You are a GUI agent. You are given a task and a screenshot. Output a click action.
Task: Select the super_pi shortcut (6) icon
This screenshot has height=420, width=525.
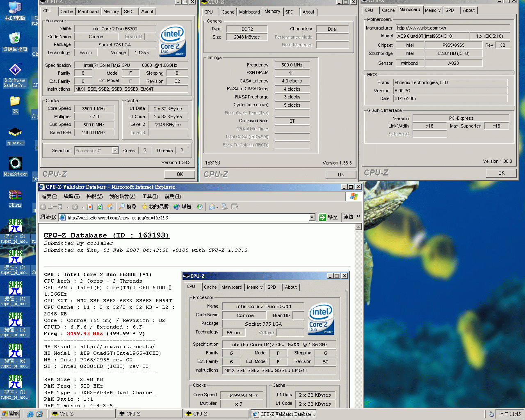(15, 356)
